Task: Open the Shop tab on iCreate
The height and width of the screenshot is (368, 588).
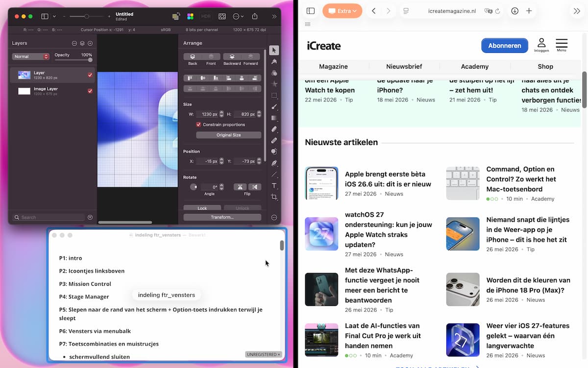Action: [x=545, y=67]
